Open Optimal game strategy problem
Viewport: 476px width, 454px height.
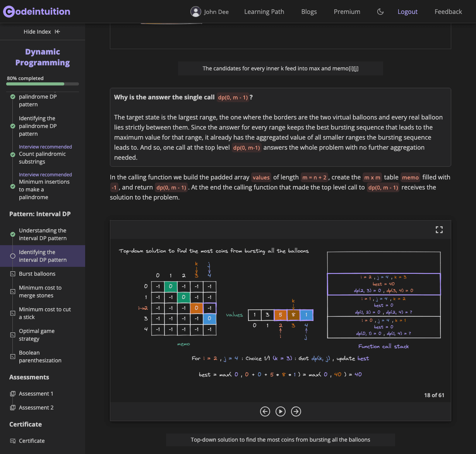coord(37,335)
